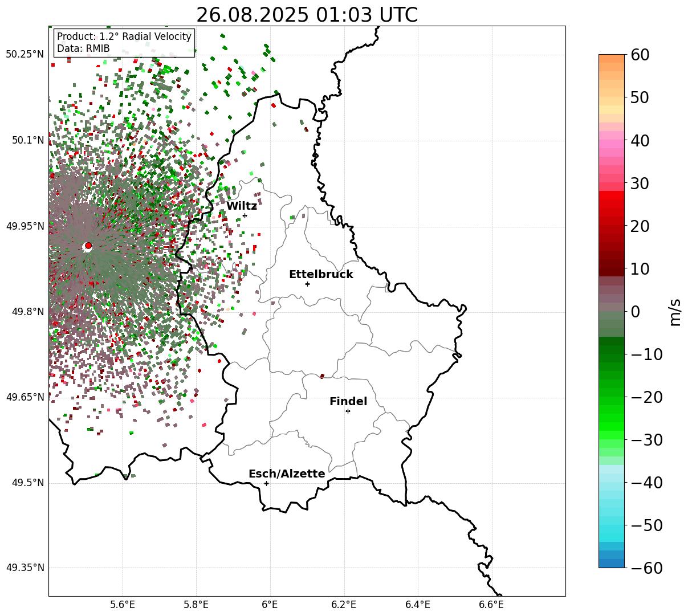
Task: Select the Findel station label
Action: click(x=348, y=402)
